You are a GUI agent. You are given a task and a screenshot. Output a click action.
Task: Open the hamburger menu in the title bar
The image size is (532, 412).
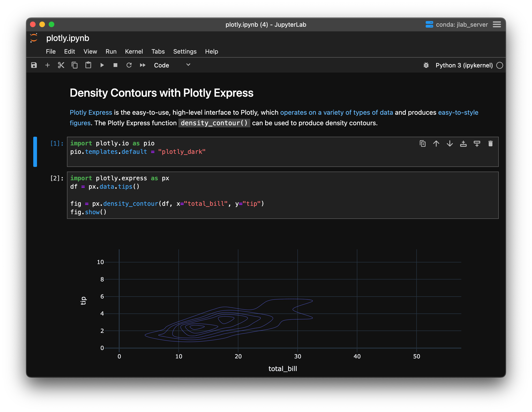497,25
